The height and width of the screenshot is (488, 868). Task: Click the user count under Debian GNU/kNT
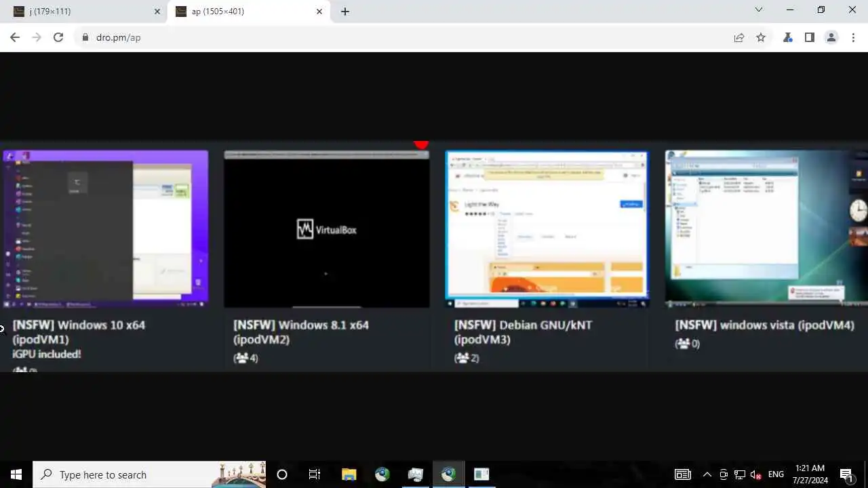pyautogui.click(x=467, y=358)
